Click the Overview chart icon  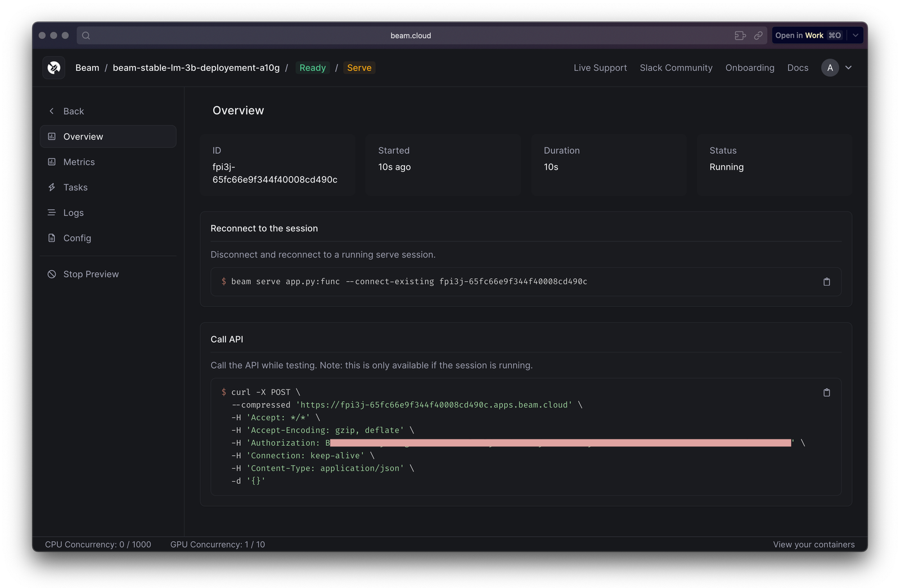click(52, 136)
